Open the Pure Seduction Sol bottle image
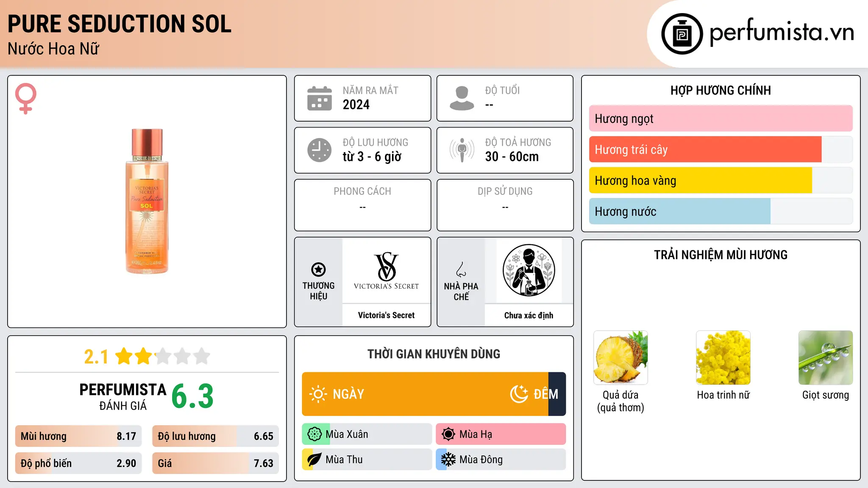Screen dimensions: 868x488 click(x=147, y=201)
